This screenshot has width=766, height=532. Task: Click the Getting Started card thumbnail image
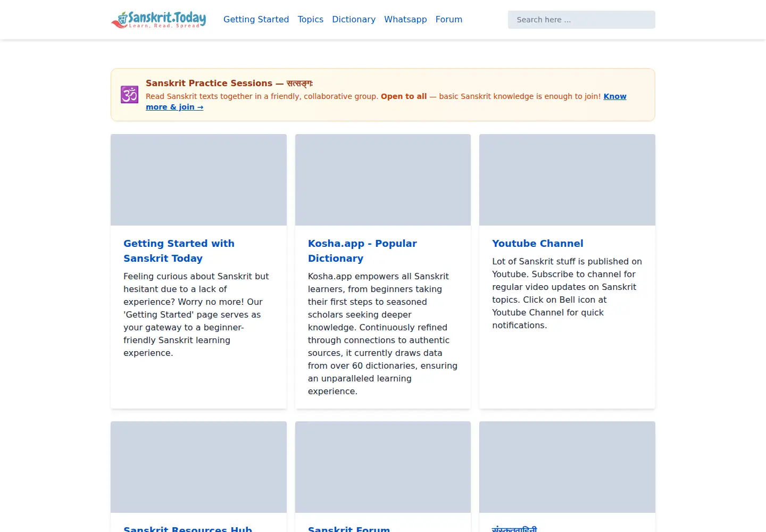[198, 180]
